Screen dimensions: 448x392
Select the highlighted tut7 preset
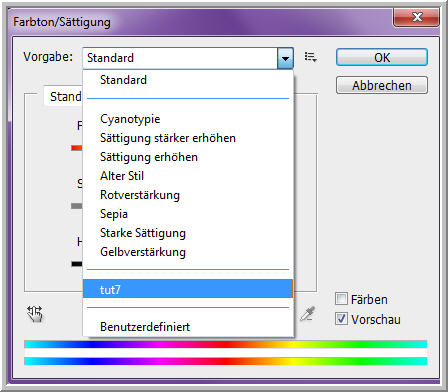pos(188,289)
